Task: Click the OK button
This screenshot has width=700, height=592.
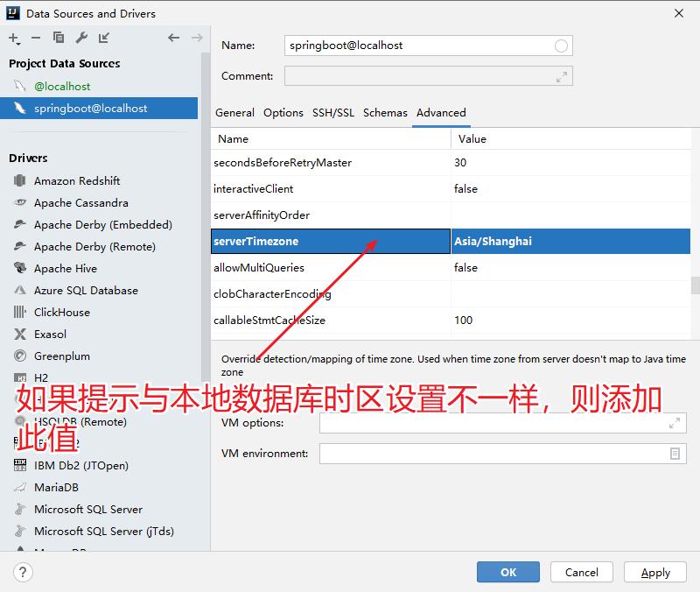Action: tap(508, 572)
